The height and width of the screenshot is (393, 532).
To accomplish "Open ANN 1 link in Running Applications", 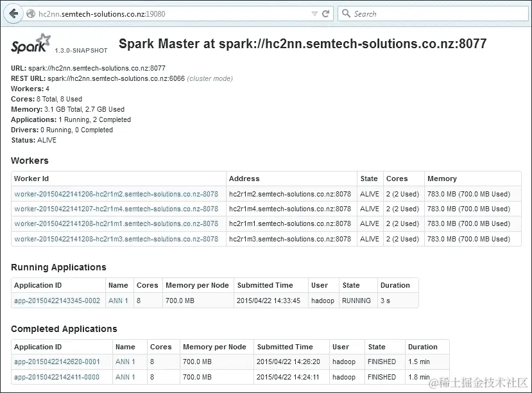I will [118, 301].
